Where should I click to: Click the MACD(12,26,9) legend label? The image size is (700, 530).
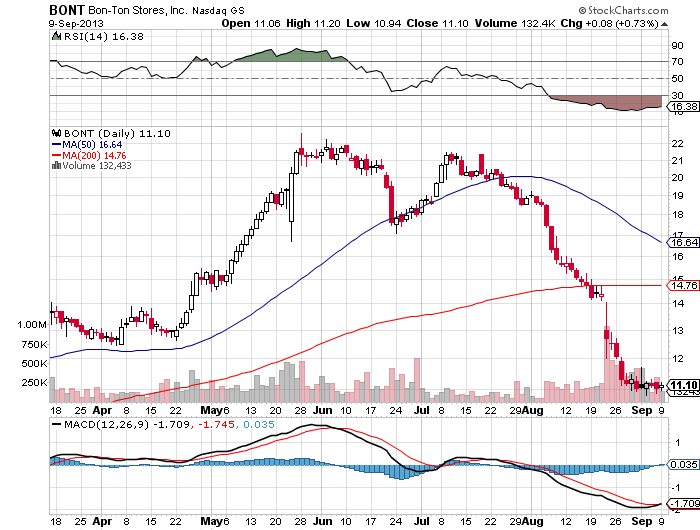(106, 424)
